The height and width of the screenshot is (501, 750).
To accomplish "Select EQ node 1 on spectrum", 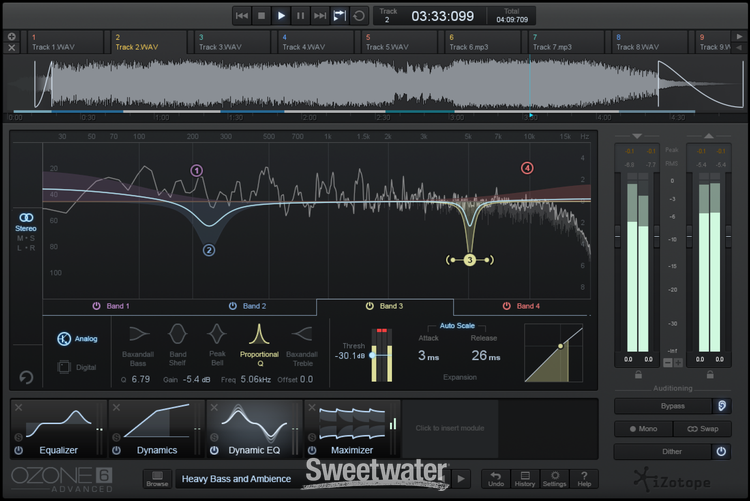I will [x=197, y=170].
